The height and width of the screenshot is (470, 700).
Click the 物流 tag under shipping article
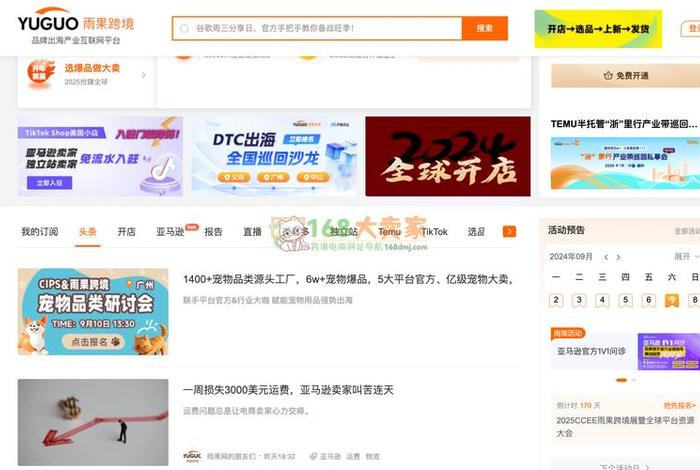[372, 457]
